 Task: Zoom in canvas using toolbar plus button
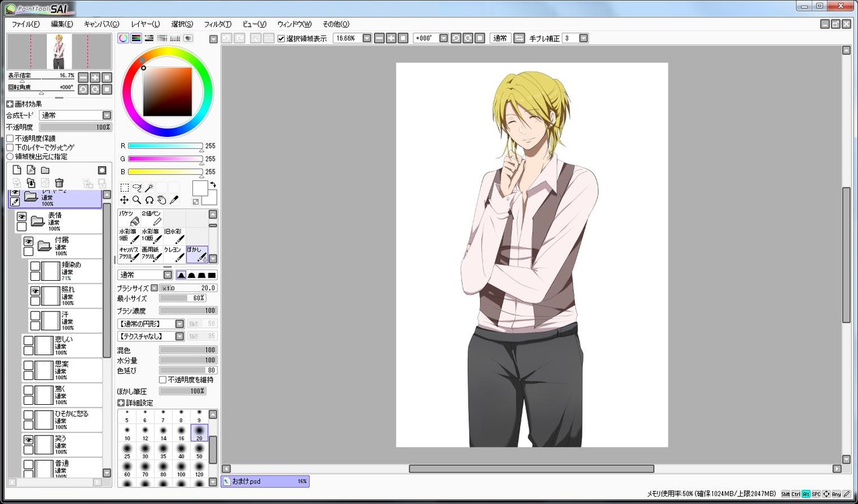(391, 38)
